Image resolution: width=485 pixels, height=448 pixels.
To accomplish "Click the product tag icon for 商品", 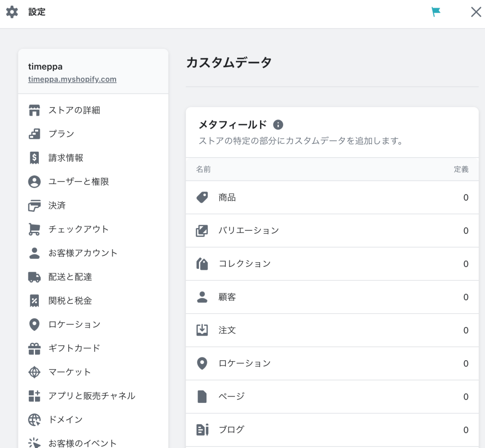I will tap(202, 198).
